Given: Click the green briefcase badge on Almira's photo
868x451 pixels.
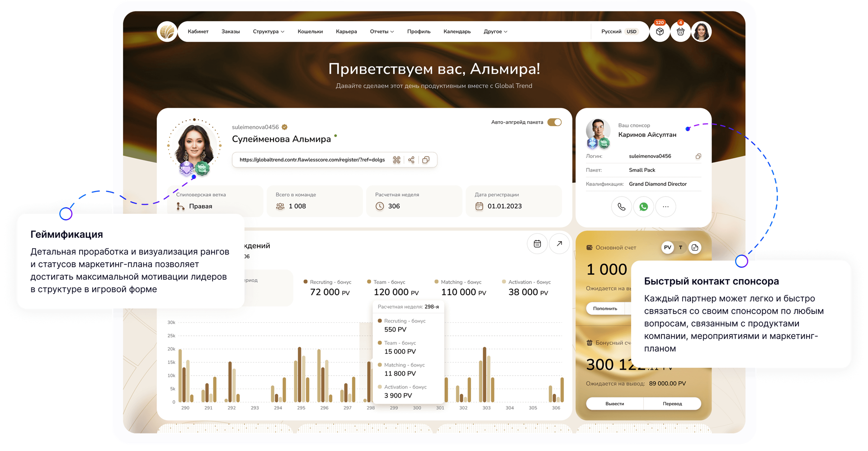Looking at the screenshot, I should point(202,169).
